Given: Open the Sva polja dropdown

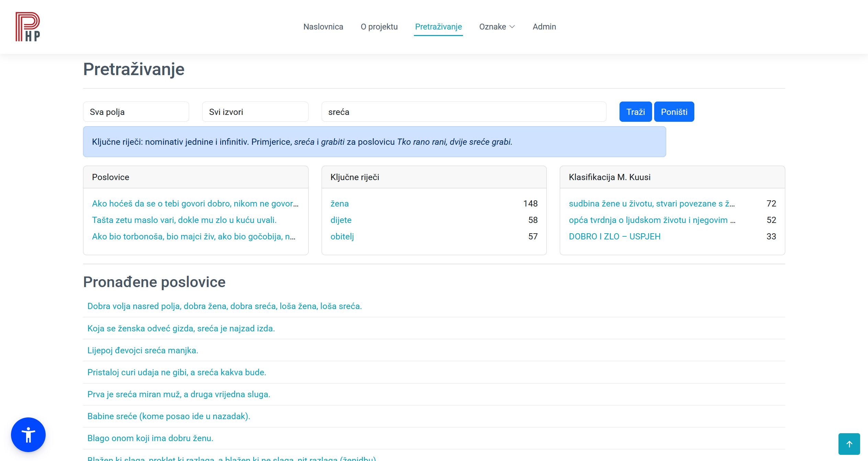Looking at the screenshot, I should point(136,112).
